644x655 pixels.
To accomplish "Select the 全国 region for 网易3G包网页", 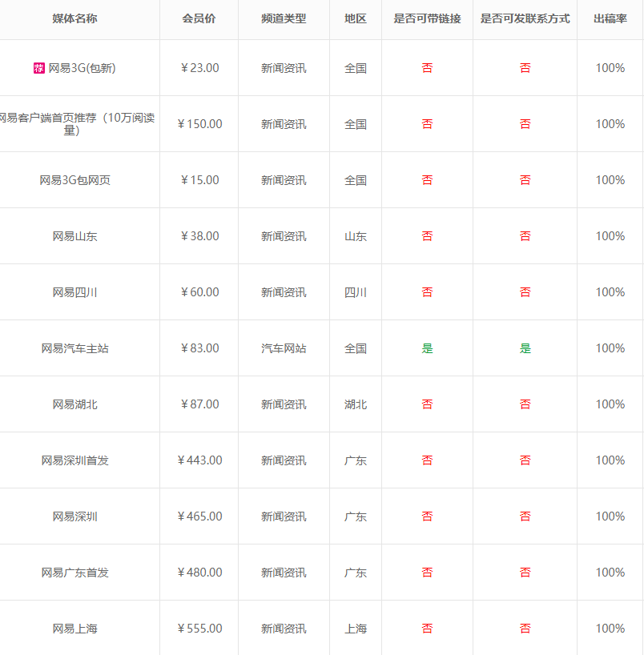I will tap(355, 179).
